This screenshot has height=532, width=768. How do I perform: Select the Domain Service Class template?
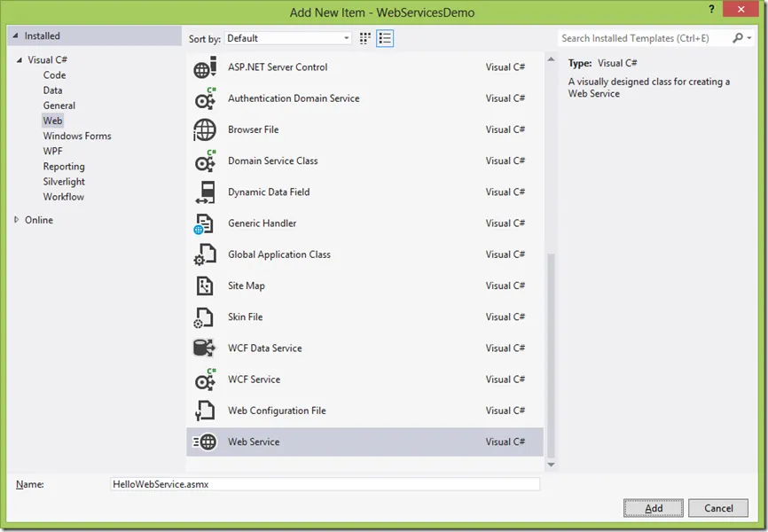coord(364,161)
